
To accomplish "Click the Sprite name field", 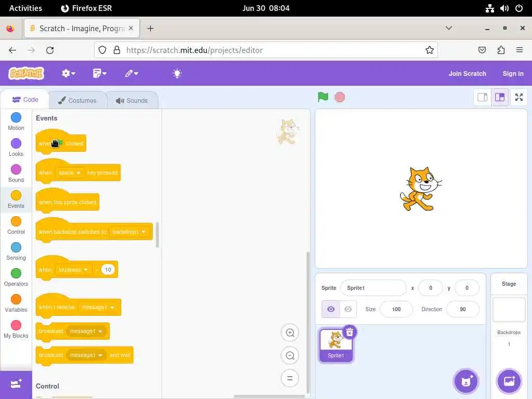I will tap(373, 288).
